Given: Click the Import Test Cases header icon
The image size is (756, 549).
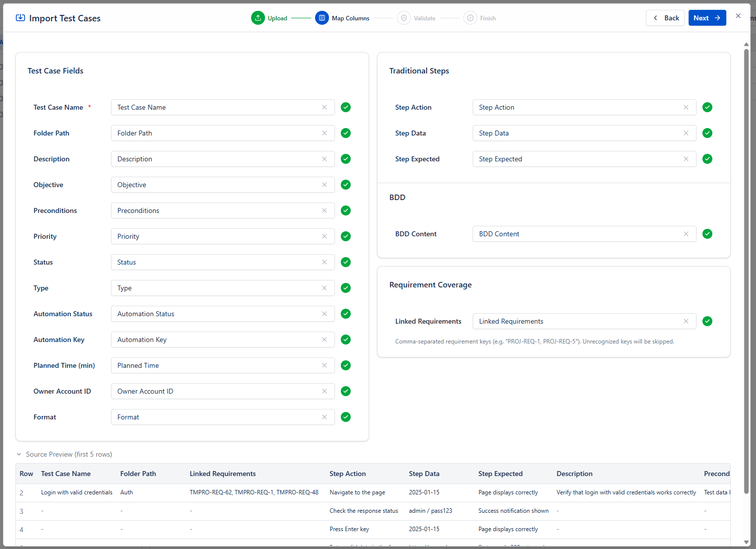Looking at the screenshot, I should [x=20, y=18].
